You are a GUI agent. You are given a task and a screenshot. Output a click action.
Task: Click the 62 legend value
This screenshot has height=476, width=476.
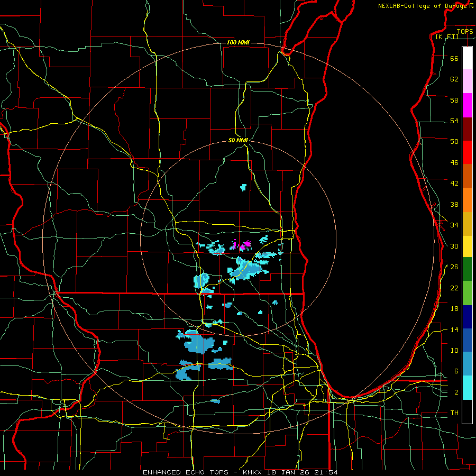tap(454, 79)
